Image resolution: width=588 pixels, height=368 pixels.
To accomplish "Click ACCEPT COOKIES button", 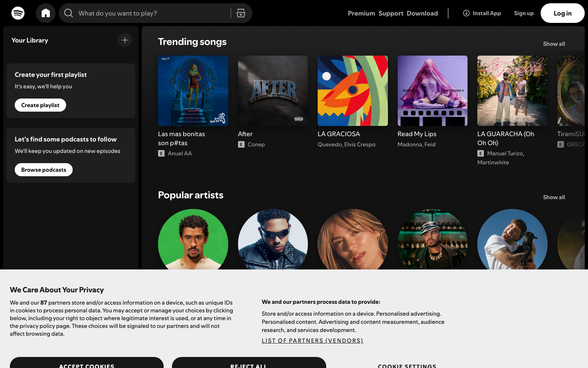I will (87, 363).
